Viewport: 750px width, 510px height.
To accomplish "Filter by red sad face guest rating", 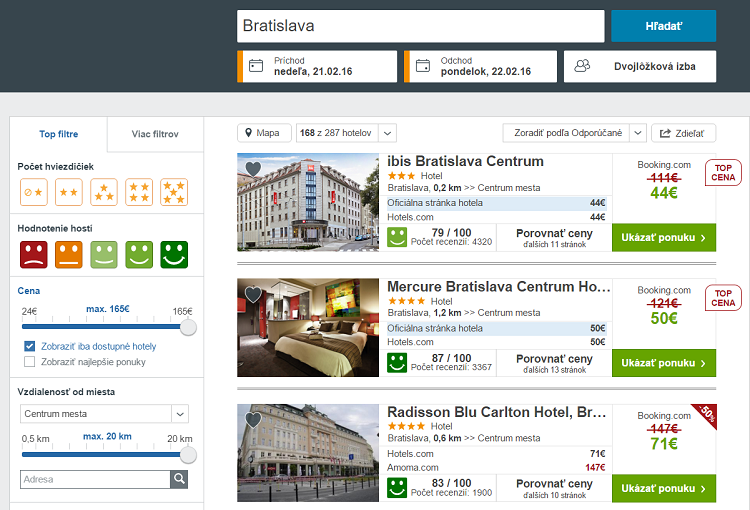I will [x=34, y=255].
